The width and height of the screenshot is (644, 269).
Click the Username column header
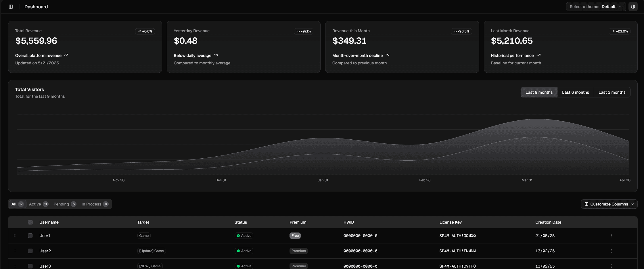pyautogui.click(x=49, y=222)
